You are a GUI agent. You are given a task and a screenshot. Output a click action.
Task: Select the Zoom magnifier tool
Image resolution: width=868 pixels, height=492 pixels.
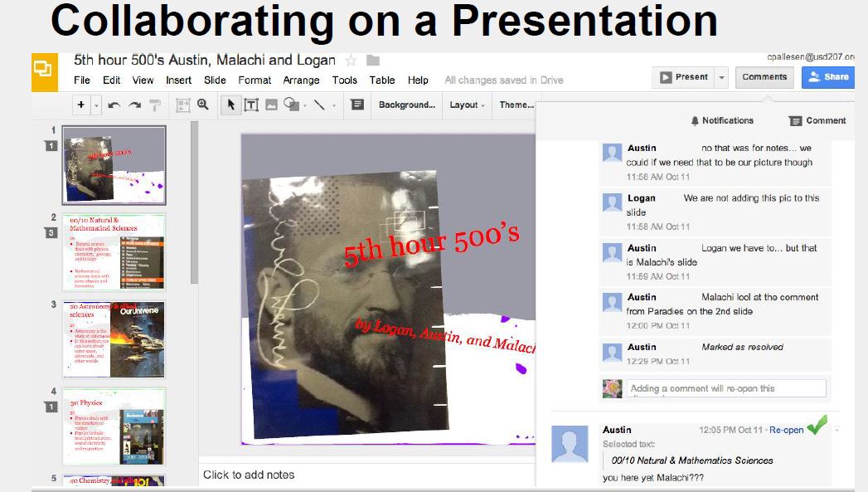pyautogui.click(x=202, y=105)
